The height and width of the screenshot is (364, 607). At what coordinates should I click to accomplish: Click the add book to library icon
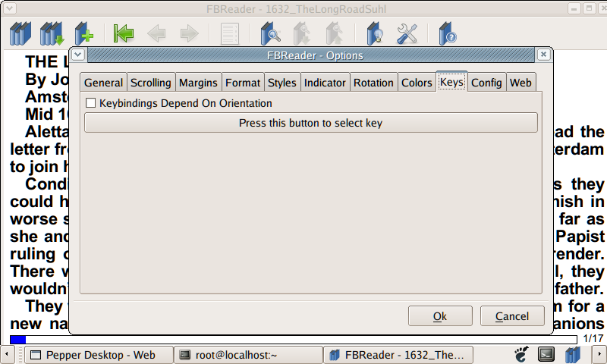tap(84, 33)
